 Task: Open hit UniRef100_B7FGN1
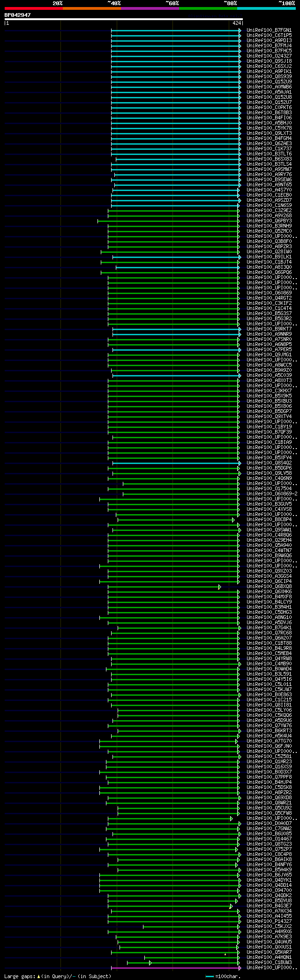pos(269,30)
